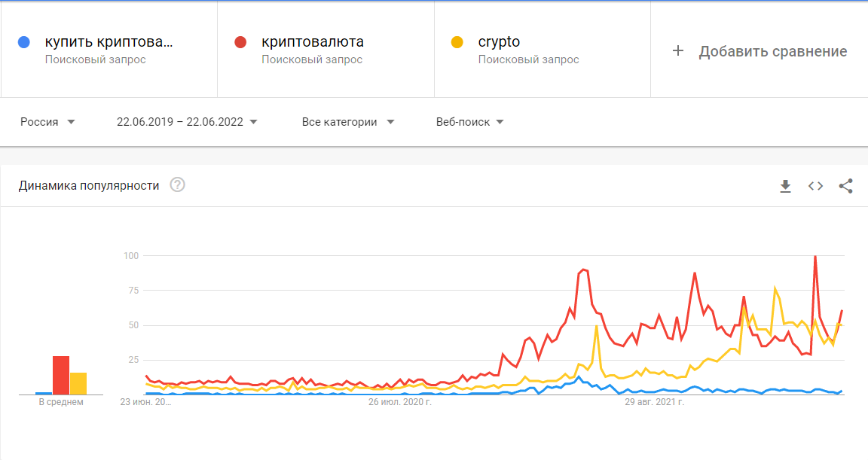Click the Динамика популярности heading
Image resolution: width=868 pixels, height=460 pixels.
(x=89, y=185)
